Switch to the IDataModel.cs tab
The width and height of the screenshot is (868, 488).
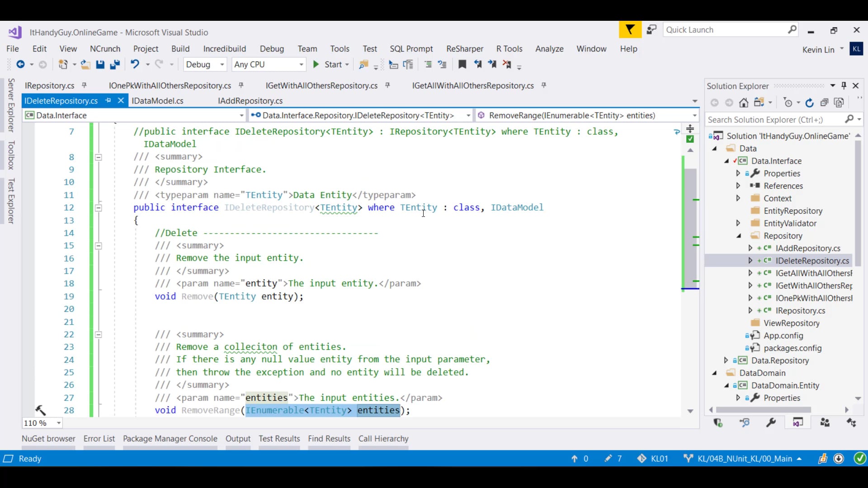click(157, 101)
